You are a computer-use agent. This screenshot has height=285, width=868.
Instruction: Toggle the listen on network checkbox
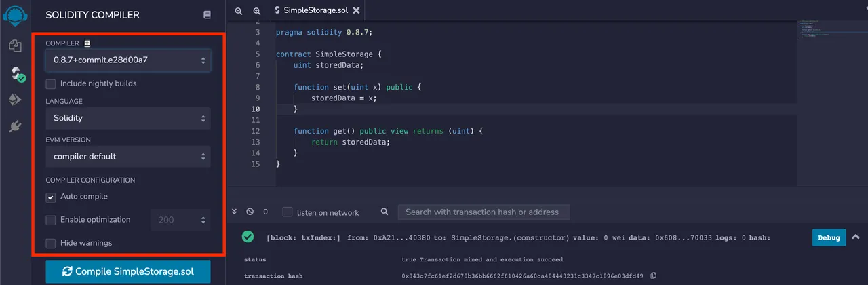pyautogui.click(x=288, y=212)
